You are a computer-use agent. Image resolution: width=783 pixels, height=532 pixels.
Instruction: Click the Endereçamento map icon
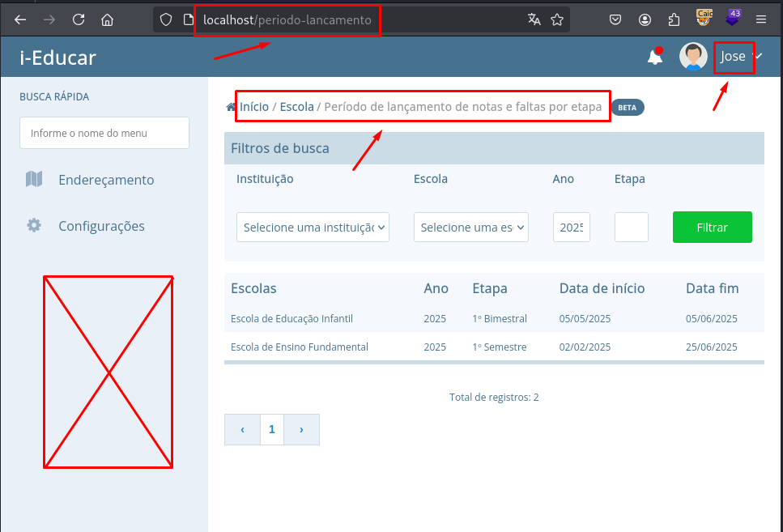pos(34,180)
